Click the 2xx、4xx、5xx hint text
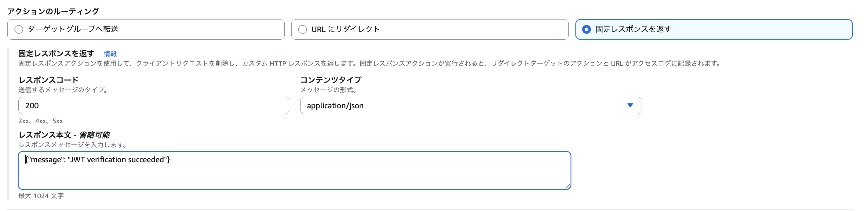The image size is (868, 211). click(x=40, y=121)
